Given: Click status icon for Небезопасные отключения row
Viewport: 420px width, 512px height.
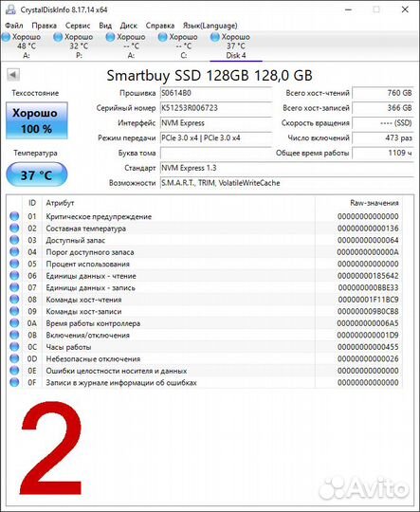Looking at the screenshot, I should coord(14,358).
